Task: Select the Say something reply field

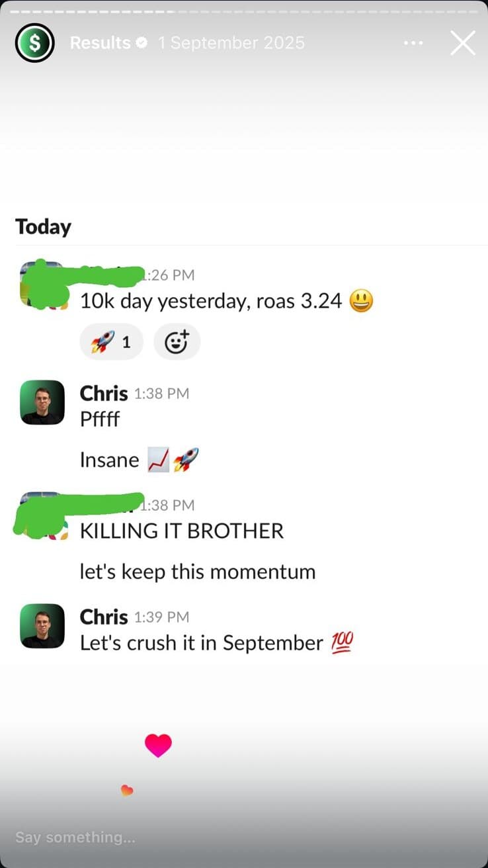Action: pos(75,837)
